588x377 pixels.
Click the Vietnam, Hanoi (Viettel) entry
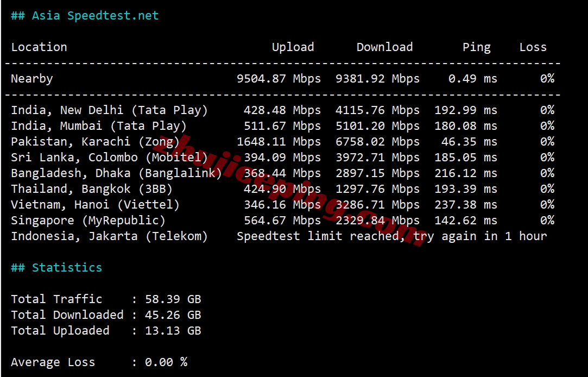pos(95,205)
